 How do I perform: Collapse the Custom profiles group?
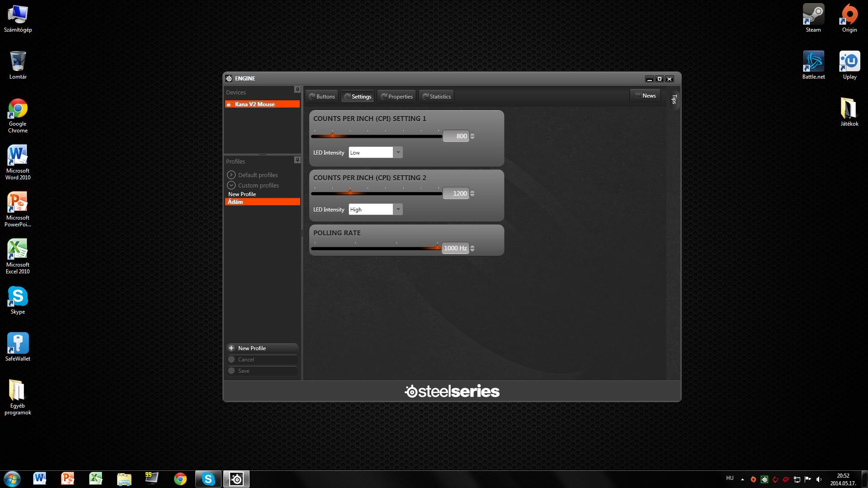(x=231, y=185)
